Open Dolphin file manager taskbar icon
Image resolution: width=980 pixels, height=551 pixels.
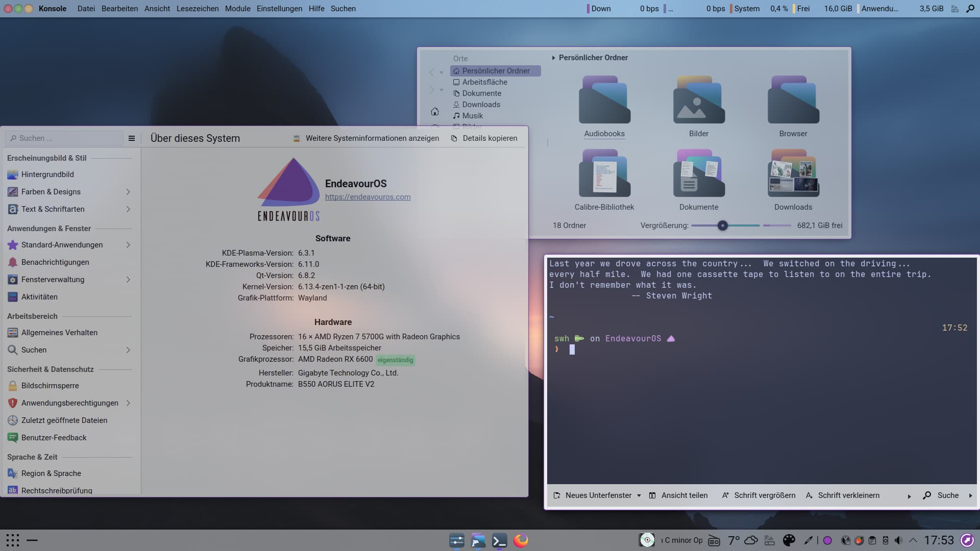point(478,540)
